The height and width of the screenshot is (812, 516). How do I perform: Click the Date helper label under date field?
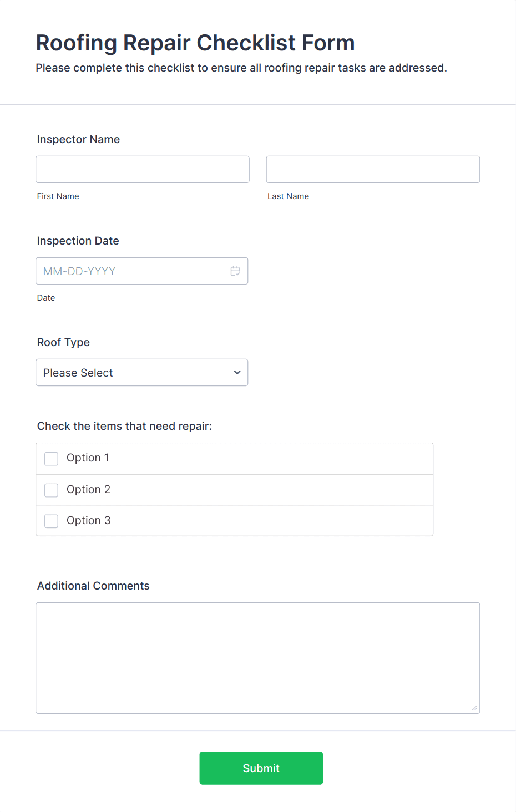click(x=46, y=298)
